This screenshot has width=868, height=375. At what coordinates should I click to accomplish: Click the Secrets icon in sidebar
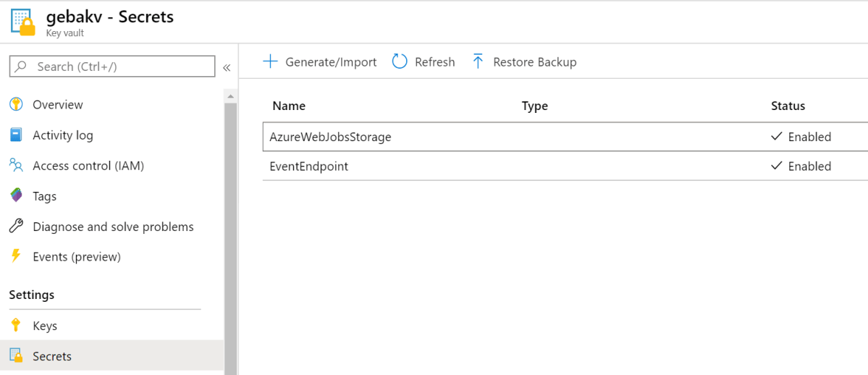(16, 356)
